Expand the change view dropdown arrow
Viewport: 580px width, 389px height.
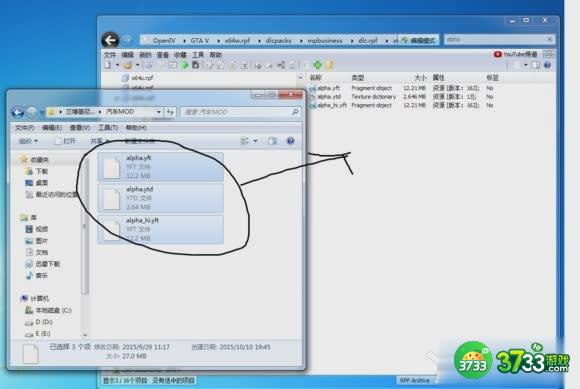255,141
